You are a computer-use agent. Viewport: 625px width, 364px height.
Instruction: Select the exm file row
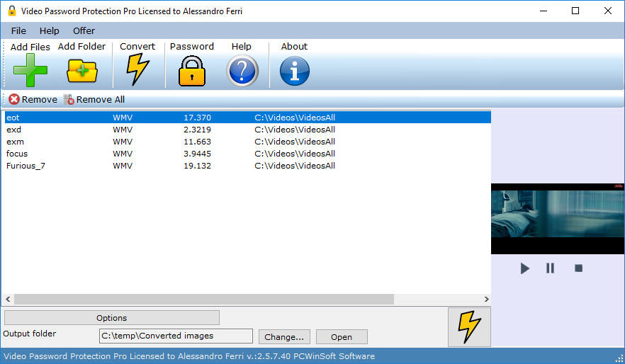pyautogui.click(x=247, y=142)
